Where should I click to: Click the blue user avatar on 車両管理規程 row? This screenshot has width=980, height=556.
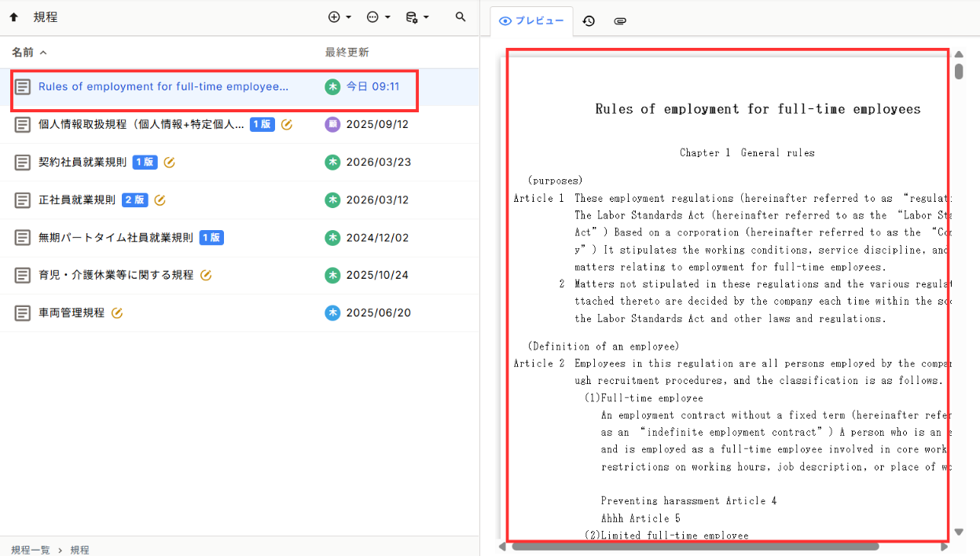332,313
